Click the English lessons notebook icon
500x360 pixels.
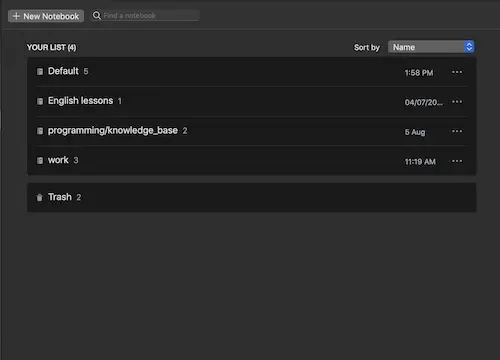[x=40, y=101]
